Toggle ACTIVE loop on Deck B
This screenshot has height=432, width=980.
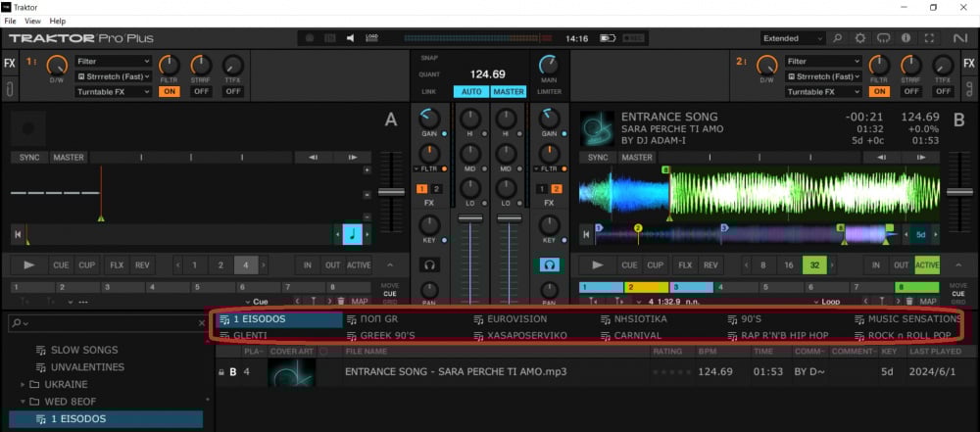tap(926, 264)
